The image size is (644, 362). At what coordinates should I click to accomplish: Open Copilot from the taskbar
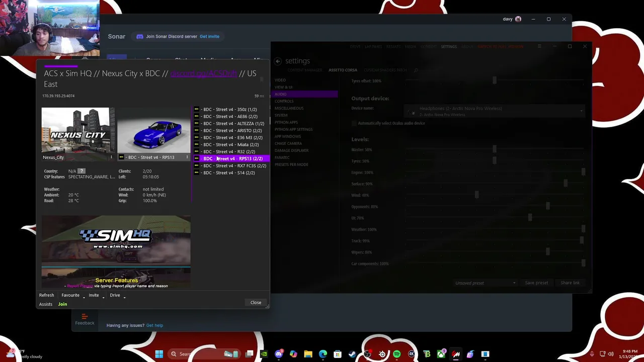pyautogui.click(x=293, y=354)
